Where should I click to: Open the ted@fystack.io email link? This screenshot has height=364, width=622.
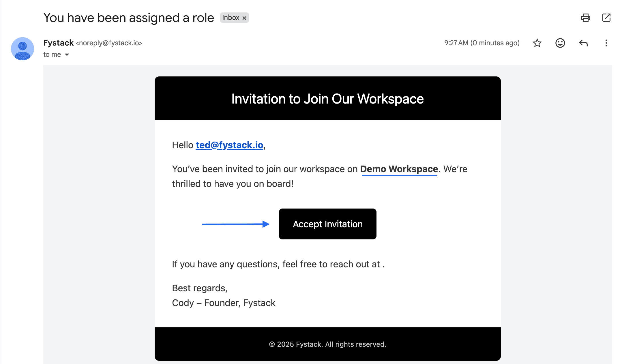229,145
